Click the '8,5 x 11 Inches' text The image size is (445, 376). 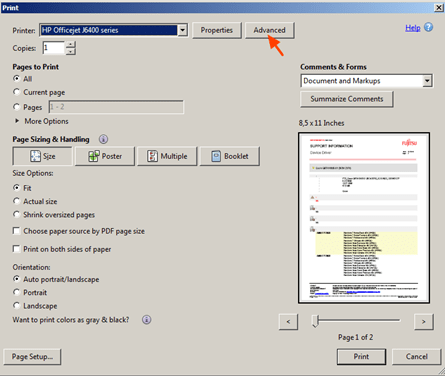pos(321,123)
